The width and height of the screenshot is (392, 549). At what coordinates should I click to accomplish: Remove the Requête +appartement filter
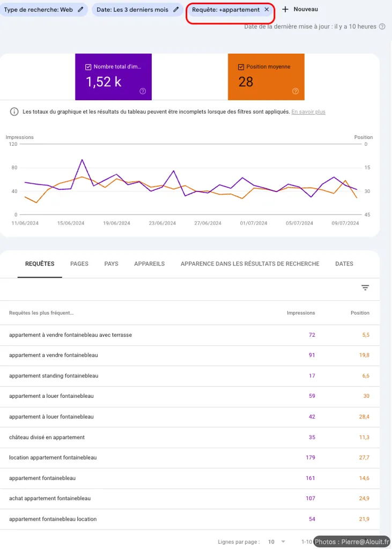click(x=267, y=10)
